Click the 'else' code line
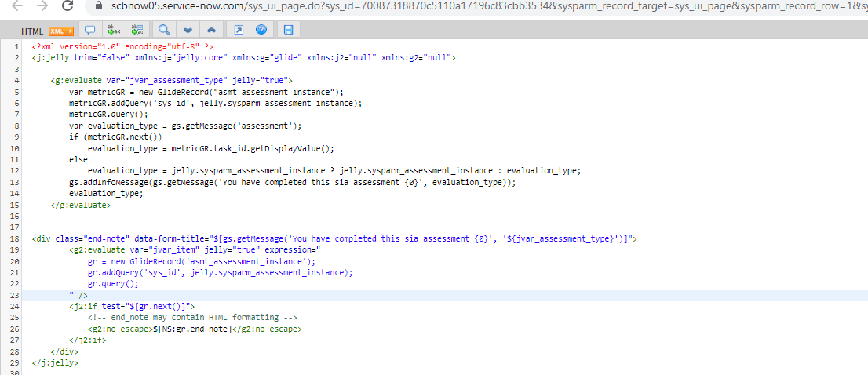 point(78,160)
